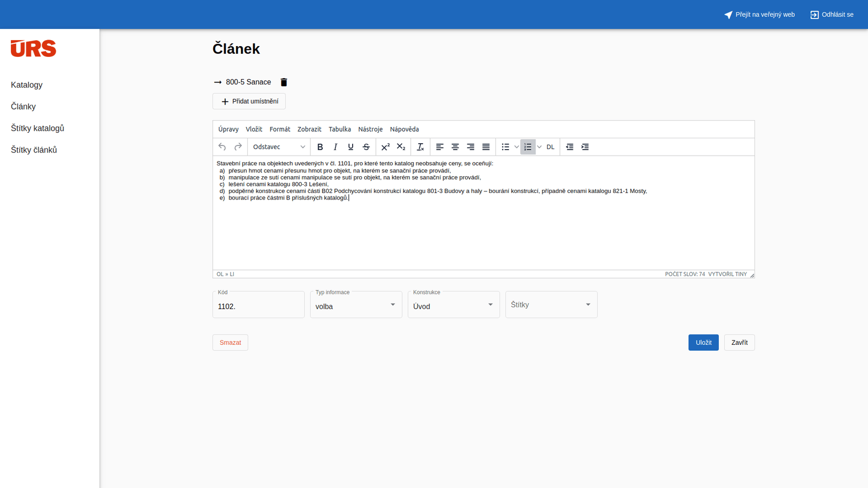Clear formatting from selected text

pos(420,147)
